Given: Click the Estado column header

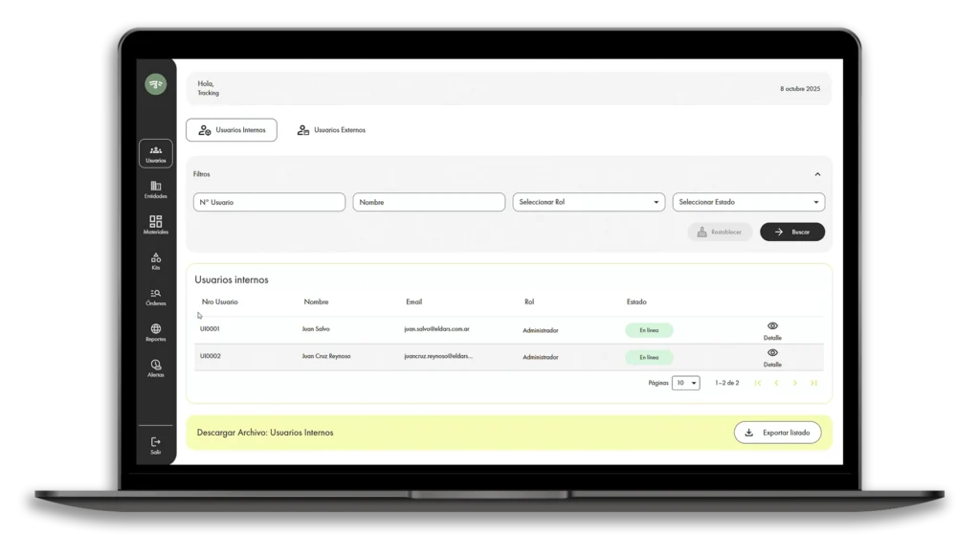Looking at the screenshot, I should [636, 301].
